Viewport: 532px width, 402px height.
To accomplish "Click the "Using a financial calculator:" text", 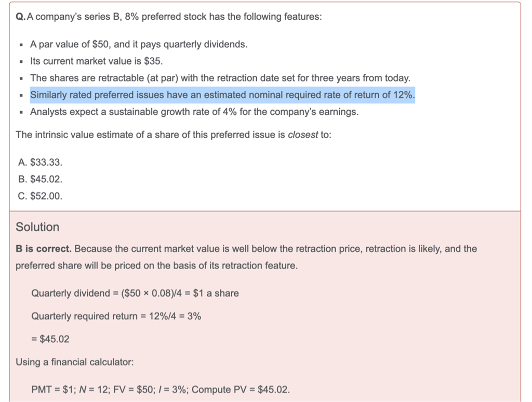I will click(x=75, y=362).
